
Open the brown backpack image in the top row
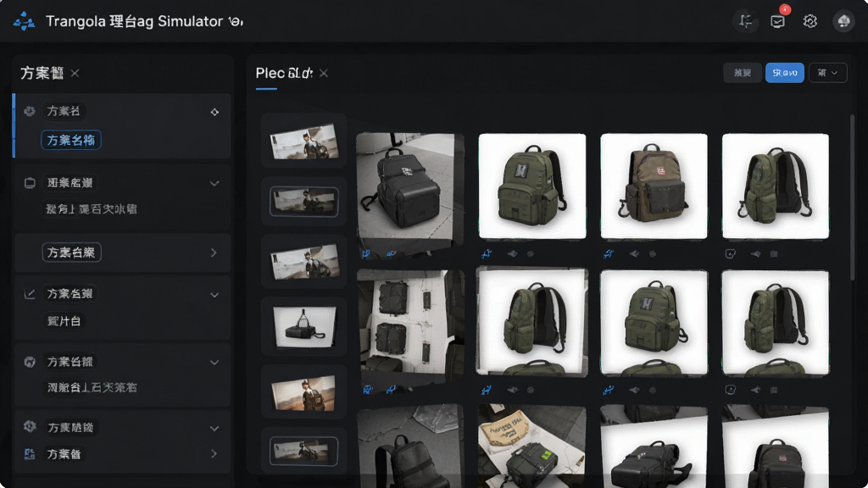tap(654, 186)
